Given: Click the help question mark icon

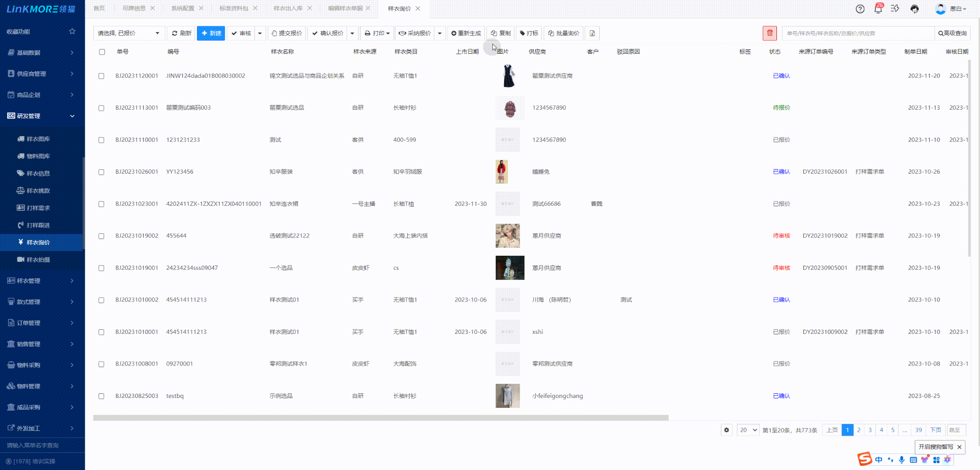Looking at the screenshot, I should (860, 9).
